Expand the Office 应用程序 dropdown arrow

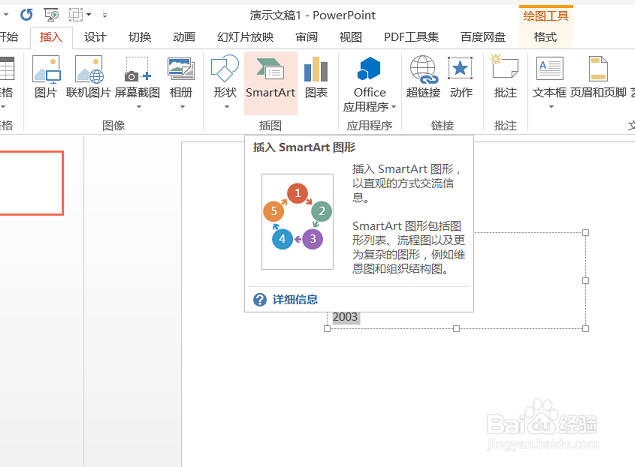pos(393,107)
